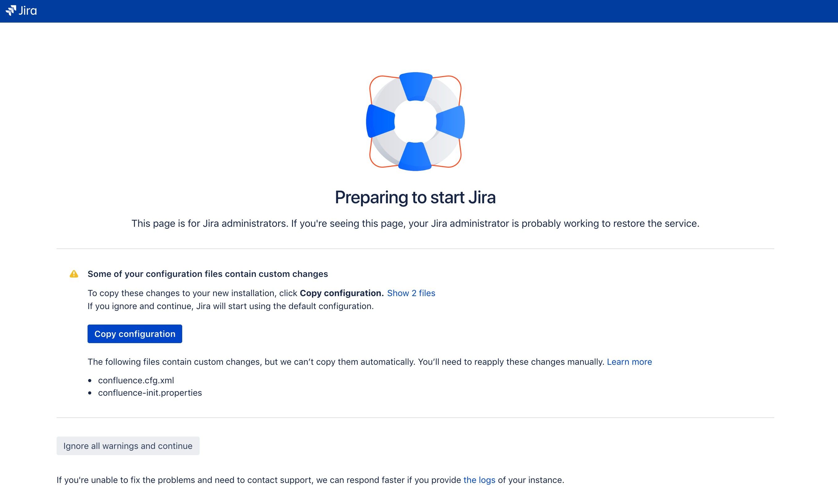Click Ignore all warnings and continue
This screenshot has height=504, width=838.
128,446
